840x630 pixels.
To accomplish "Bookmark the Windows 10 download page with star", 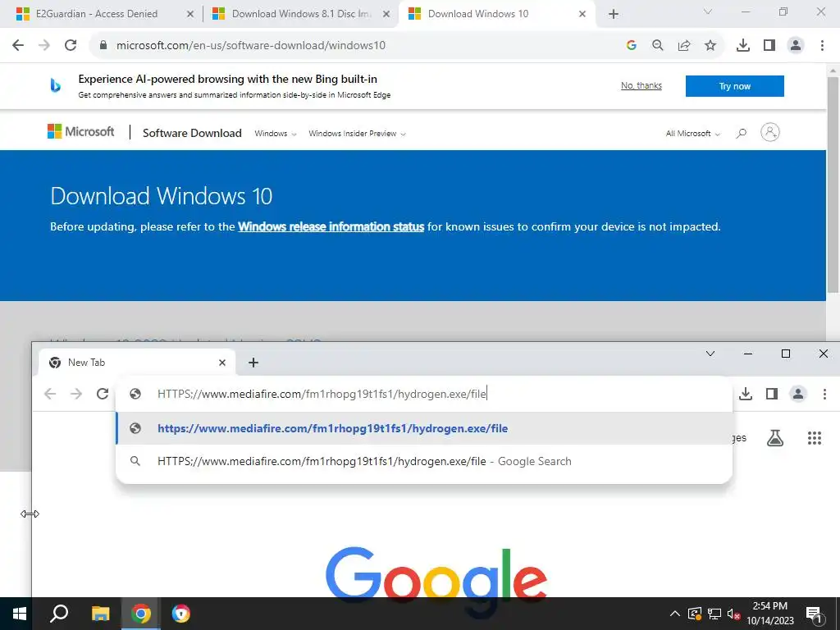I will tap(710, 46).
